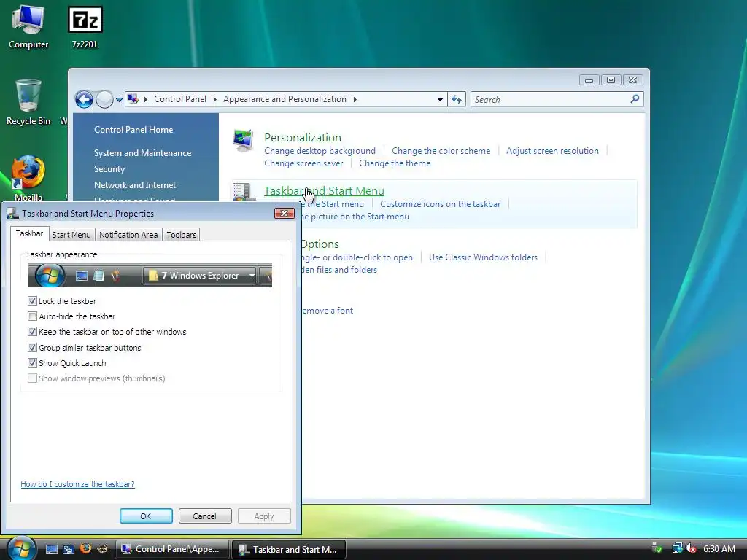
Task: Switch to the Start Menu tab
Action: pos(71,235)
